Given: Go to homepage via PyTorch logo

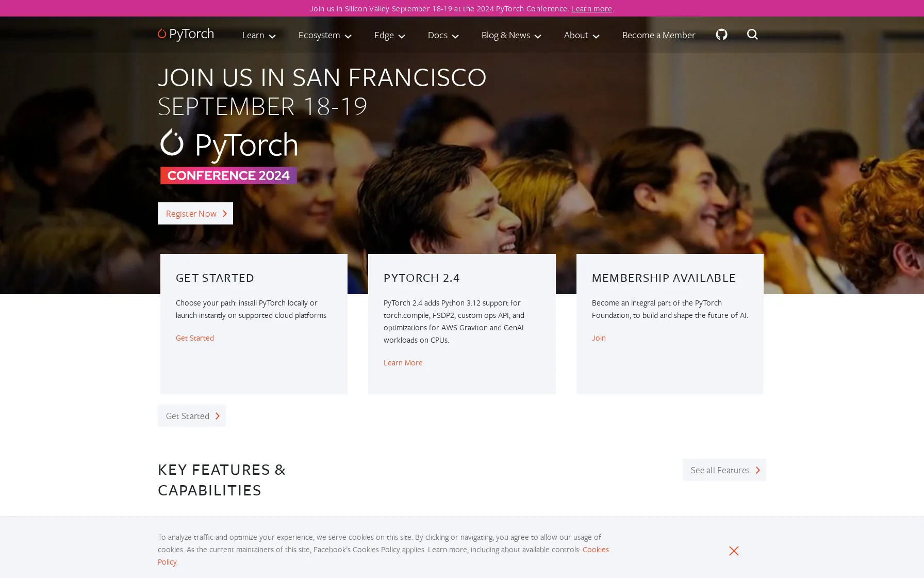Looking at the screenshot, I should coord(186,34).
